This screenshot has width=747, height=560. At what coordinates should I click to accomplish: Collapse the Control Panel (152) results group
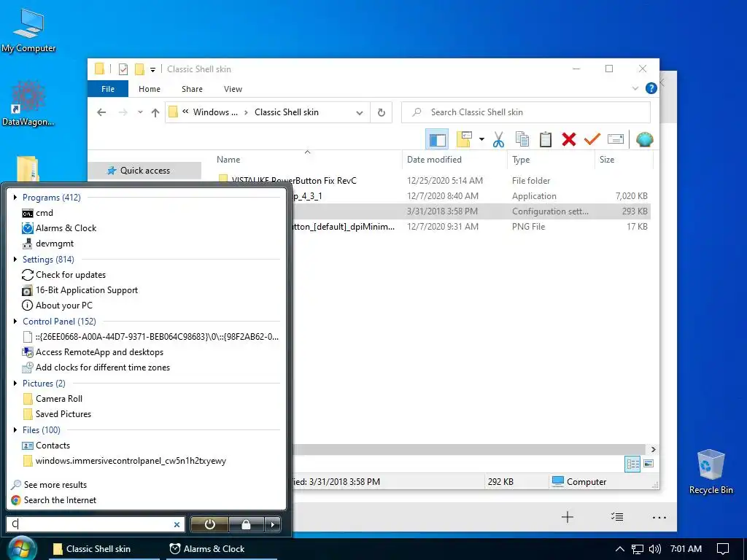[x=15, y=321]
